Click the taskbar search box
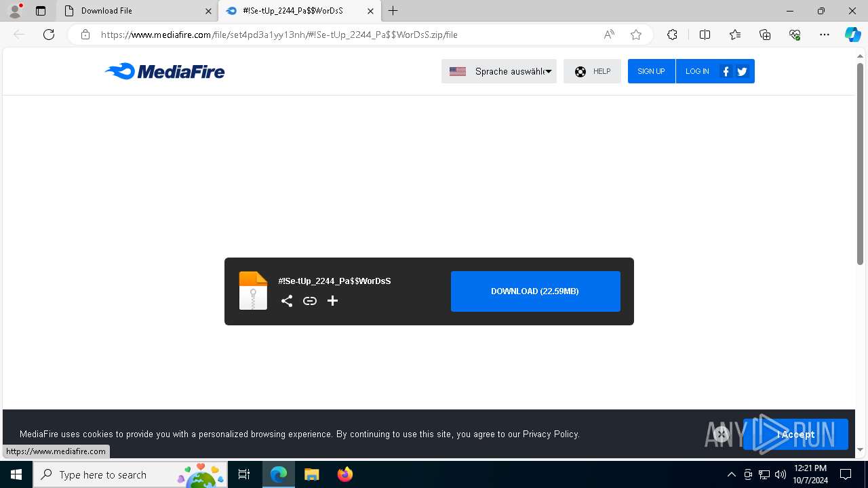 130,474
